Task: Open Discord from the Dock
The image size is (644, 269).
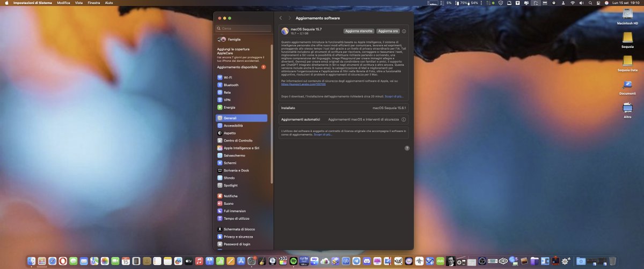Action: (367, 261)
